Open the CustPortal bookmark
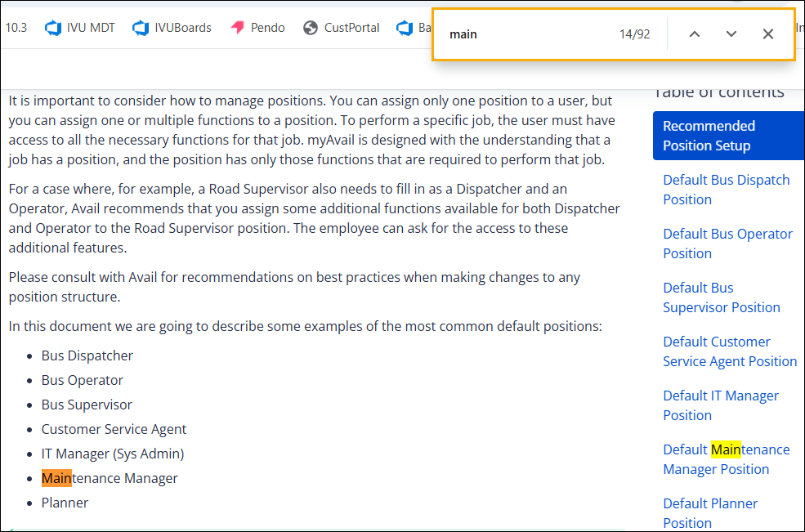 pos(342,28)
